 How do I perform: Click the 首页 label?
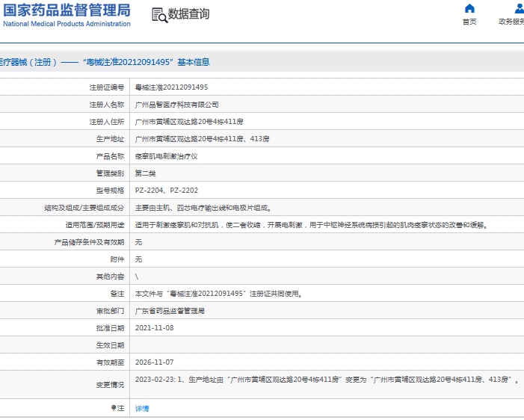(469, 22)
